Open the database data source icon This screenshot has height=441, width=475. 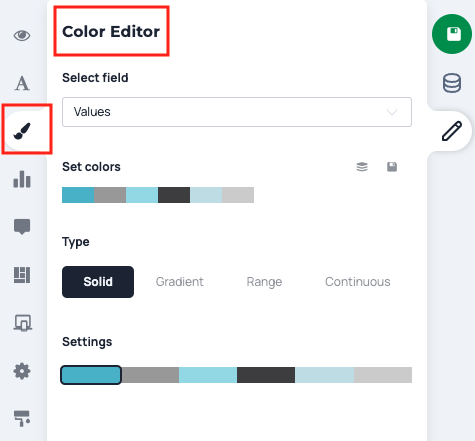[452, 83]
